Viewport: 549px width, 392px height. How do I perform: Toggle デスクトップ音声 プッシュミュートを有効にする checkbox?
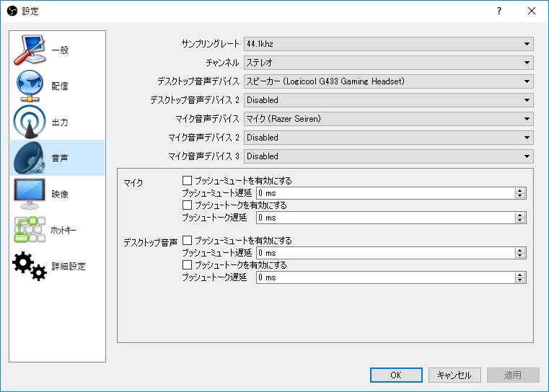click(x=188, y=241)
